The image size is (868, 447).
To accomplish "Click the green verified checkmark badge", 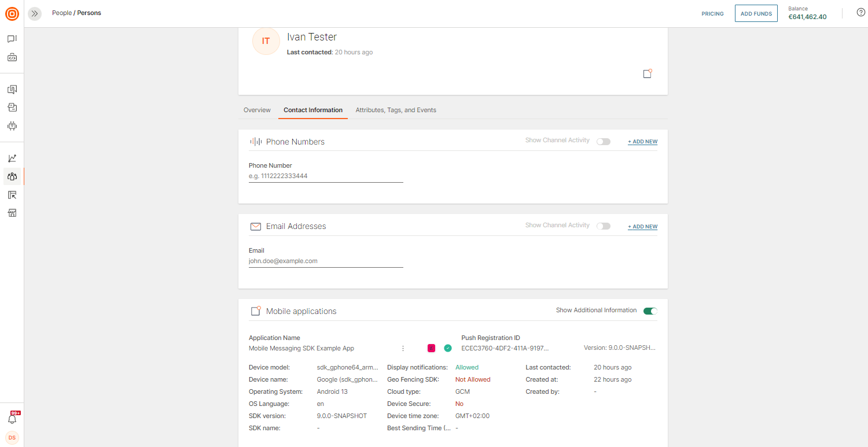I will pyautogui.click(x=448, y=348).
